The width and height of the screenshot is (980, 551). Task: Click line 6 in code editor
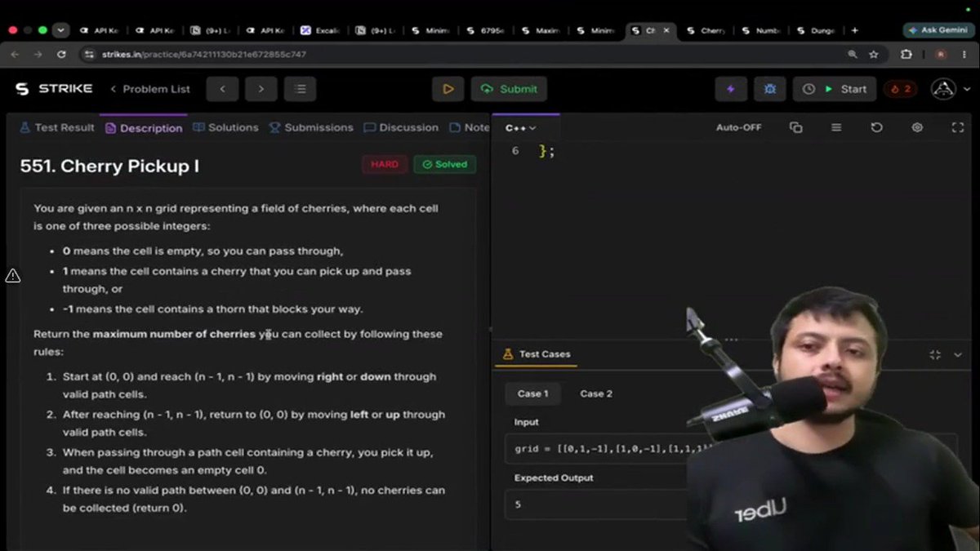point(547,151)
